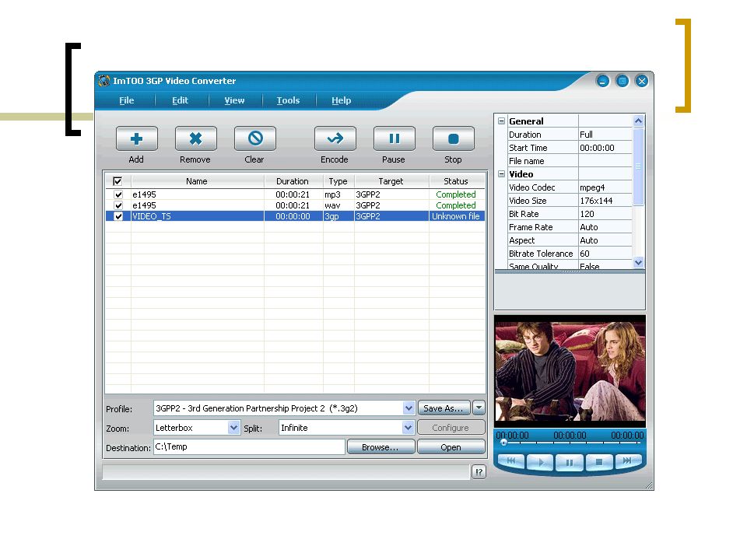Play the preview video

540,462
